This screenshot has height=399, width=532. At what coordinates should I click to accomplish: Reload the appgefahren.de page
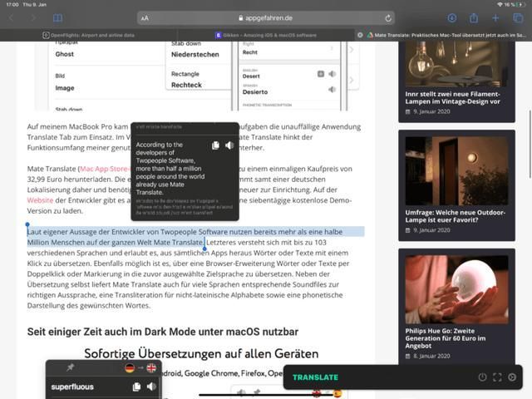pos(388,17)
